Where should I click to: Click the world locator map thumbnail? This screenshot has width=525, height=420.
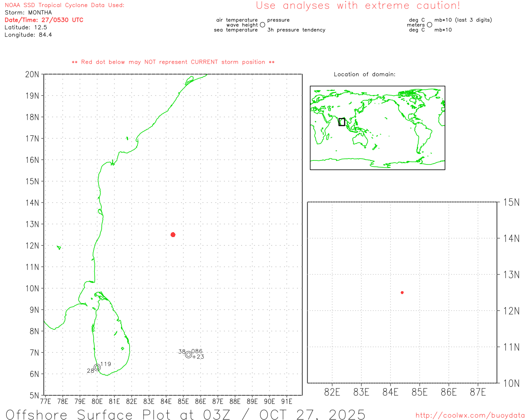[377, 128]
